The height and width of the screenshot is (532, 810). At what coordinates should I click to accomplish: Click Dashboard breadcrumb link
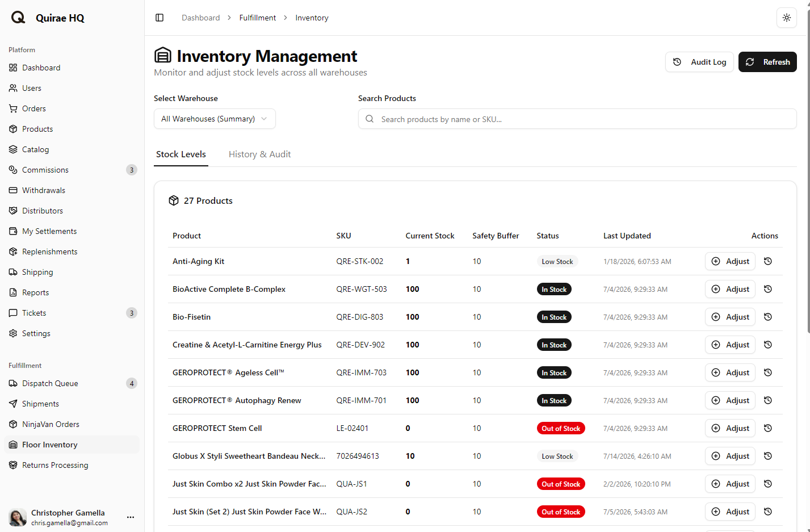click(x=200, y=18)
